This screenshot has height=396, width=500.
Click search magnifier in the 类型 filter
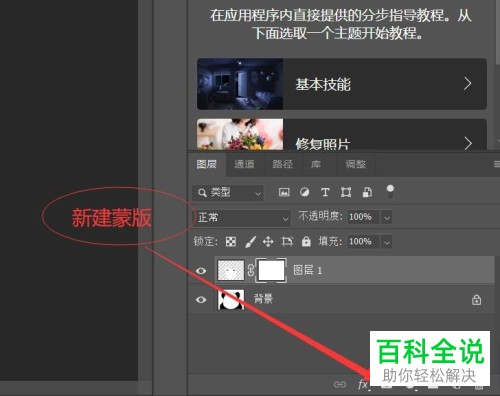click(202, 193)
